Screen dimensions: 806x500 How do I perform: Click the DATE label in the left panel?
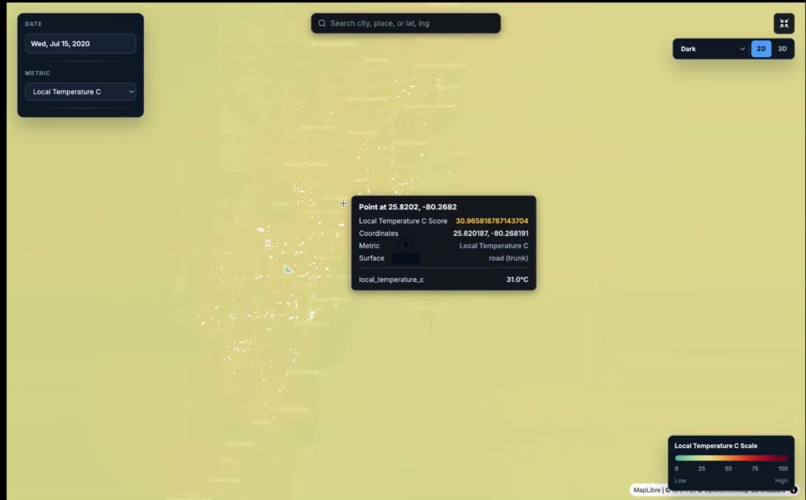coord(33,24)
